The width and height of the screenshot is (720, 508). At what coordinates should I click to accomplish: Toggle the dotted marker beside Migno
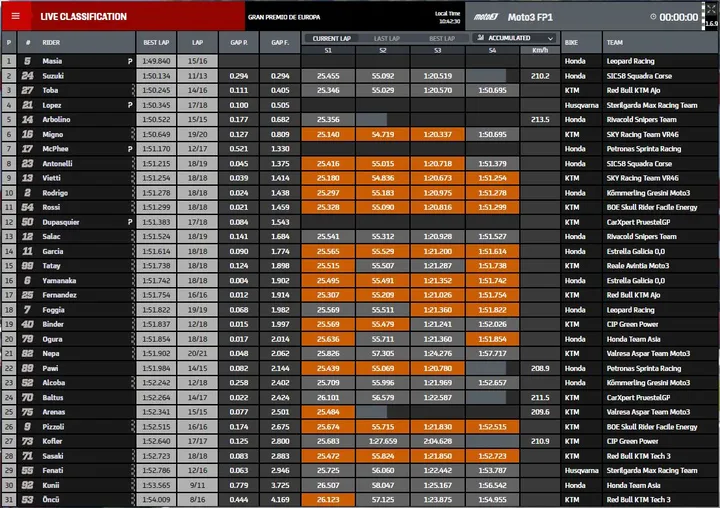133,134
